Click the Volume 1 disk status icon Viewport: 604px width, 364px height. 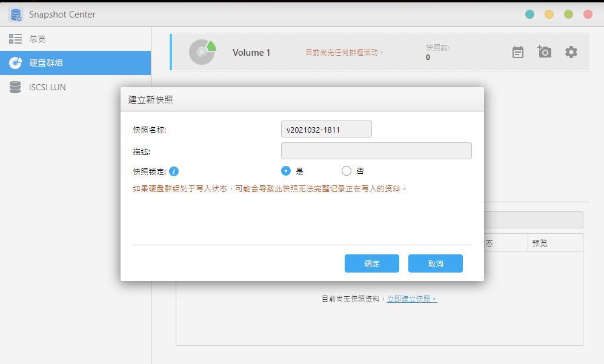202,52
